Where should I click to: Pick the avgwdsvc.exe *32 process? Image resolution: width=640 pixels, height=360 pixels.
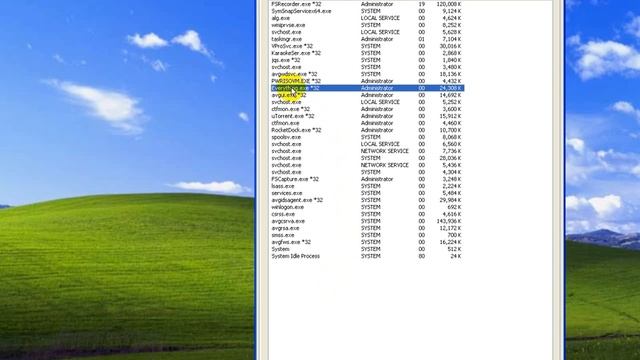pyautogui.click(x=367, y=74)
